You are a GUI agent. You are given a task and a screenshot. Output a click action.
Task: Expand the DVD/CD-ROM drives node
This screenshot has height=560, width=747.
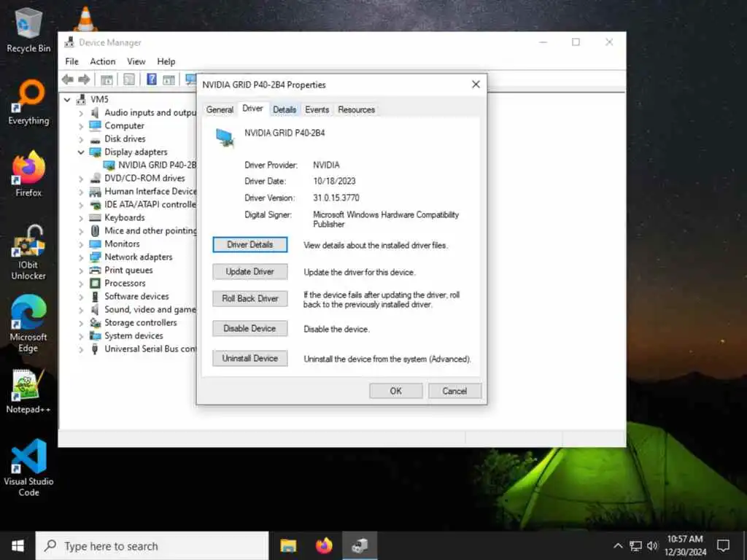[x=81, y=179]
